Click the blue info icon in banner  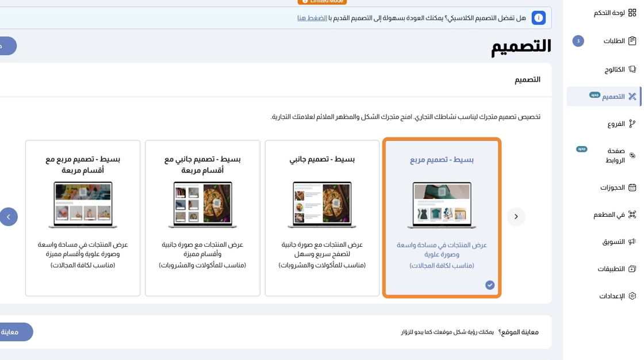click(538, 18)
